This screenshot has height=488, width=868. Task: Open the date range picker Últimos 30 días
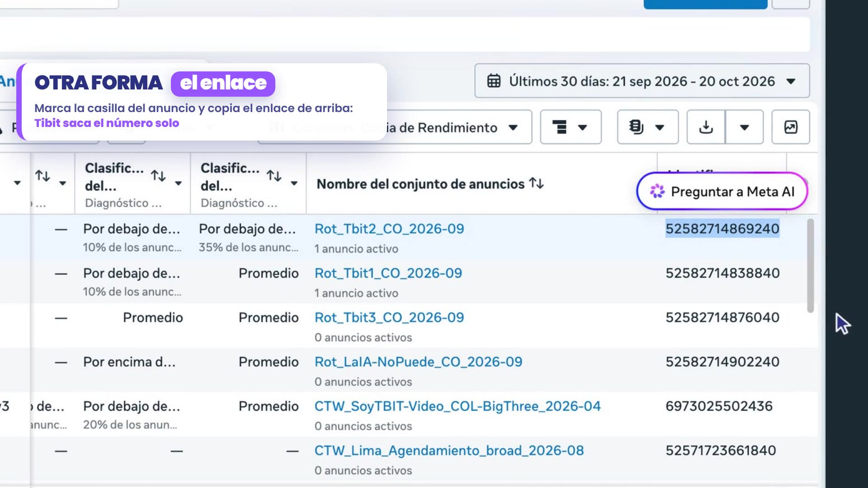[642, 81]
